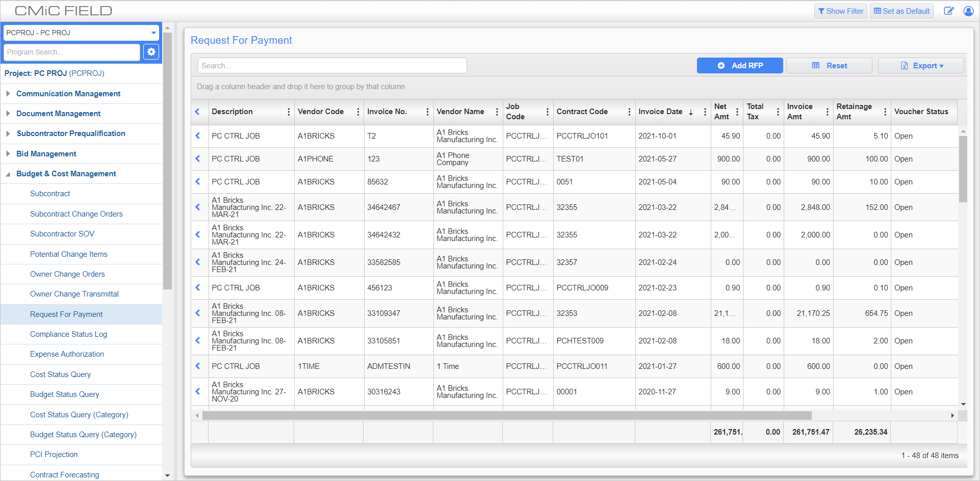Viewport: 980px width, 481px height.
Task: Click row arrow for invoice ADMTESTIN
Action: click(198, 366)
